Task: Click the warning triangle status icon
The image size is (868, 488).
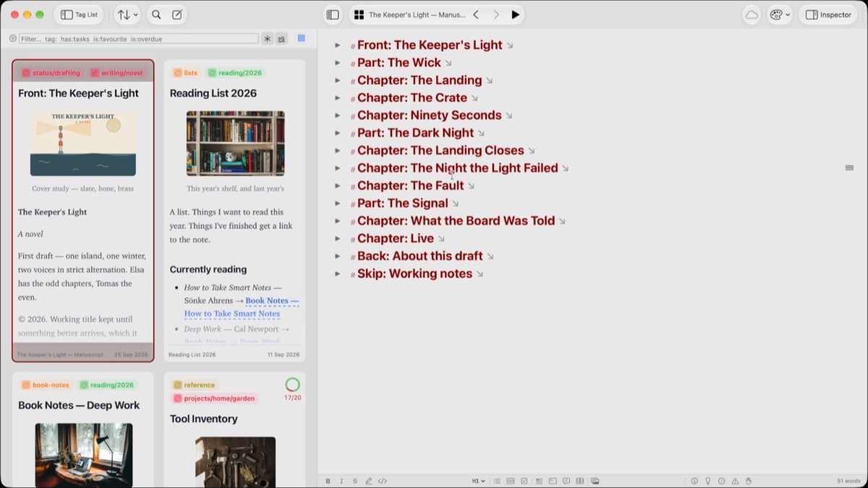Action: pos(735,481)
